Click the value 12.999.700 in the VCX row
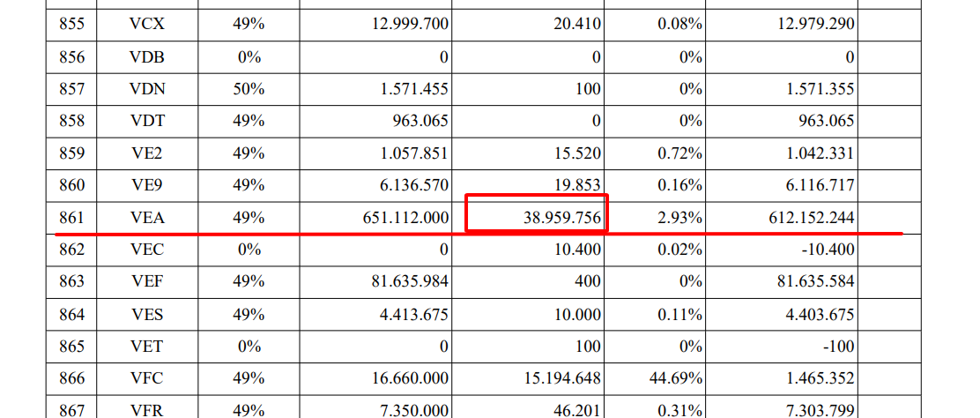Image resolution: width=980 pixels, height=418 pixels. tap(405, 25)
